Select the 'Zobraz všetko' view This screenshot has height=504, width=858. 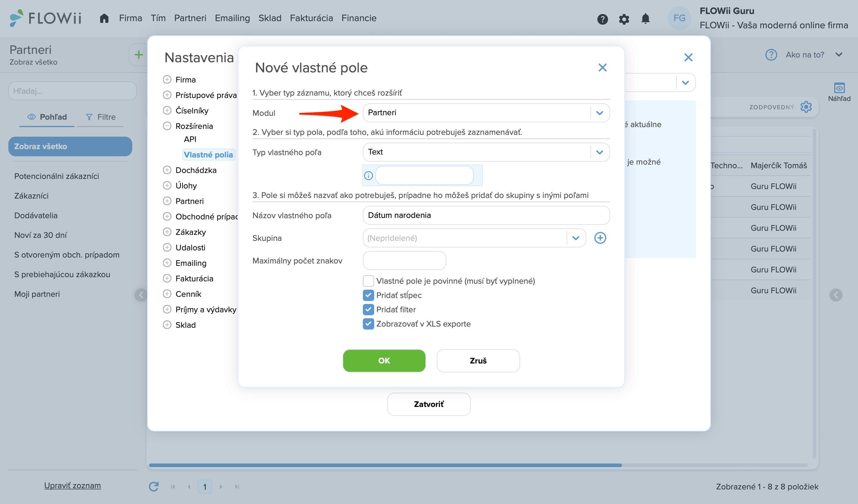[70, 146]
